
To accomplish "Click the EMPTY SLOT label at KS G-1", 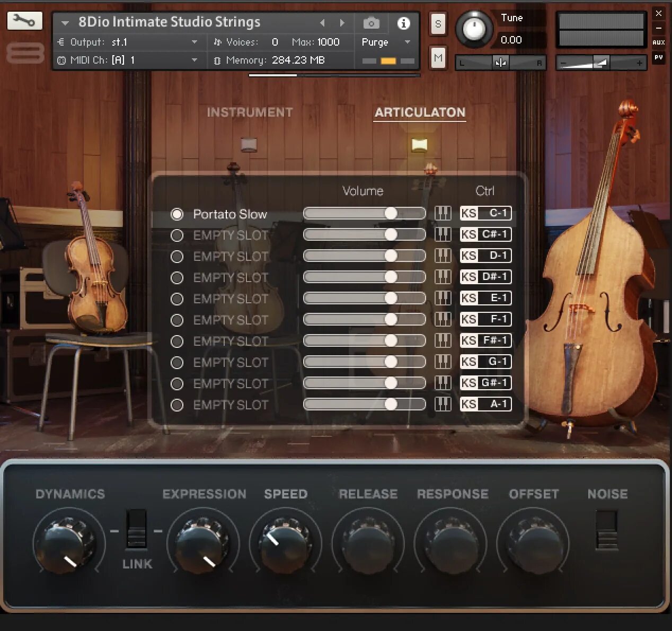I will click(x=231, y=363).
